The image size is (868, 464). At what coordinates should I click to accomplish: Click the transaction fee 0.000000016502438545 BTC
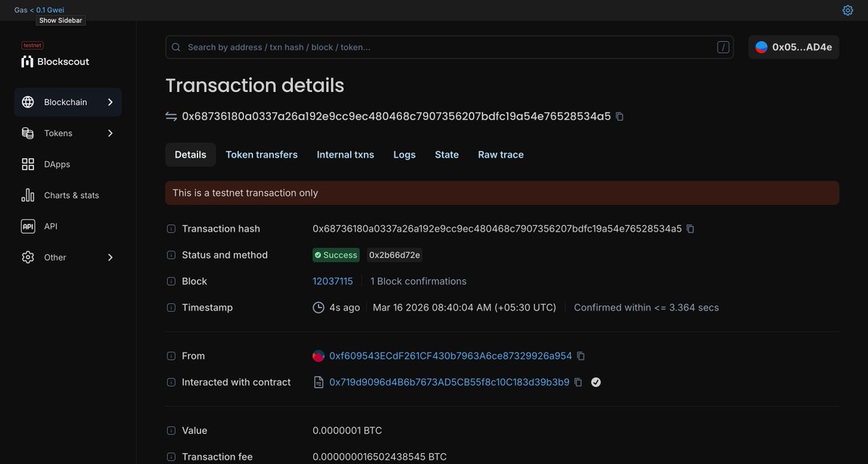(380, 457)
